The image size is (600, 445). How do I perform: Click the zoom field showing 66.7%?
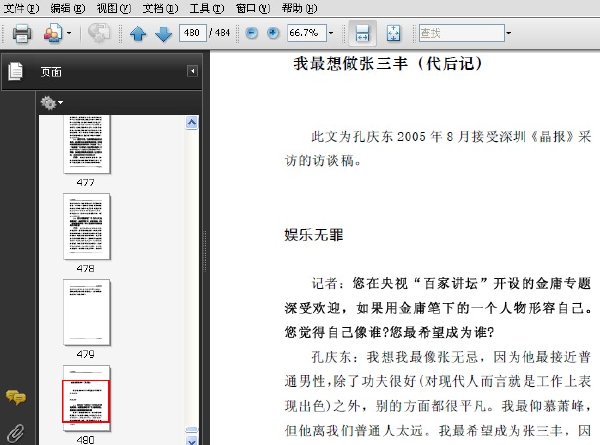tap(307, 33)
